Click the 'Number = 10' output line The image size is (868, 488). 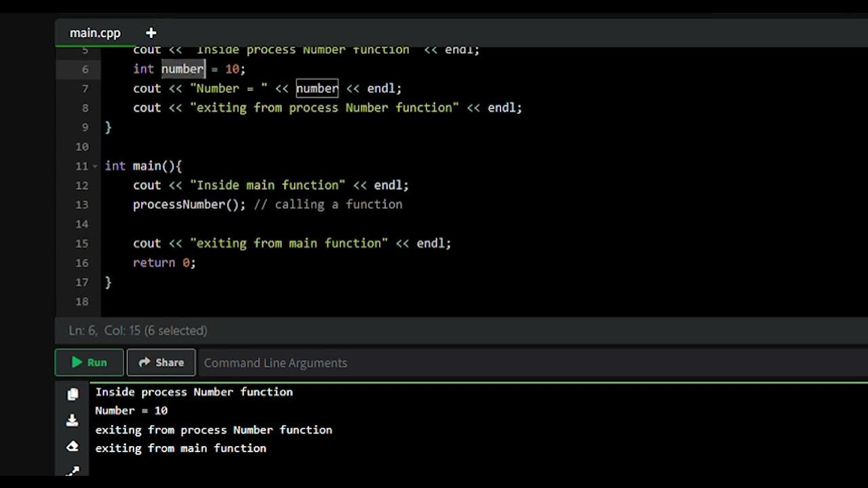[131, 411]
